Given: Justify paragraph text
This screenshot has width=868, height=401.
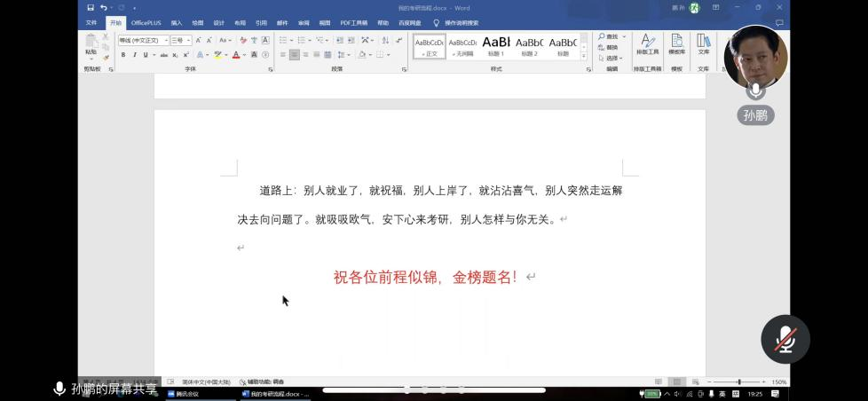Looking at the screenshot, I should [x=317, y=55].
